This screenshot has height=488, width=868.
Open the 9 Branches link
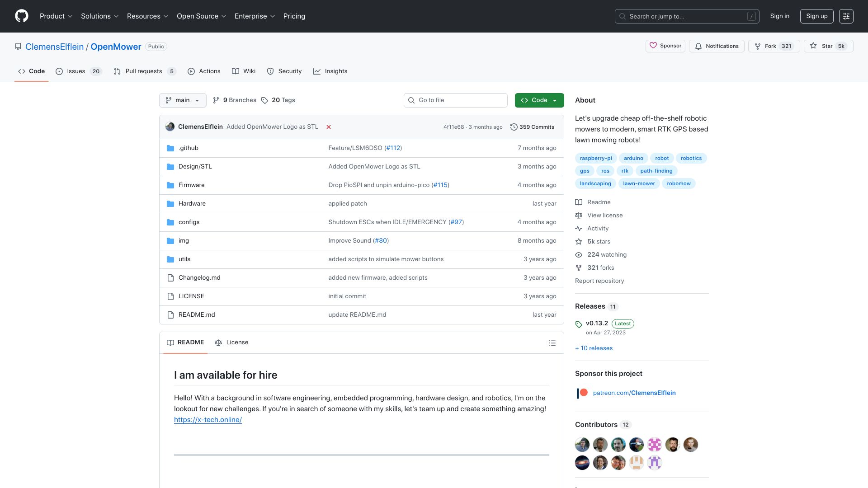coord(235,100)
